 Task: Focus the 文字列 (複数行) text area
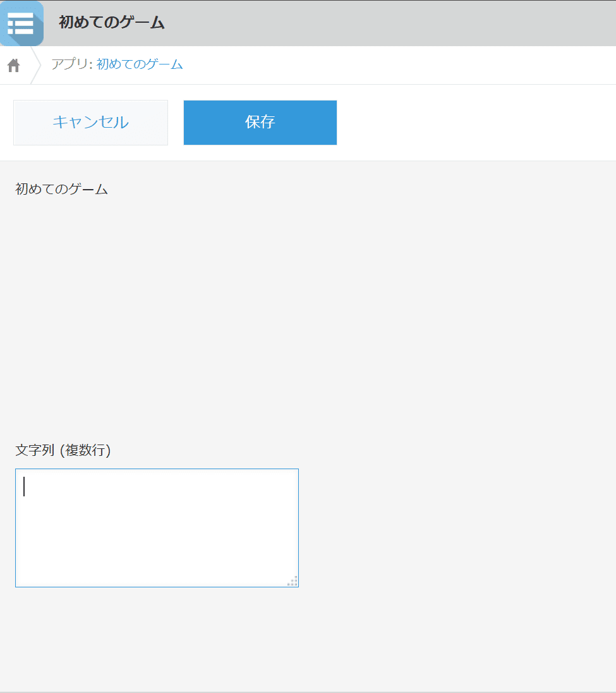(x=157, y=528)
